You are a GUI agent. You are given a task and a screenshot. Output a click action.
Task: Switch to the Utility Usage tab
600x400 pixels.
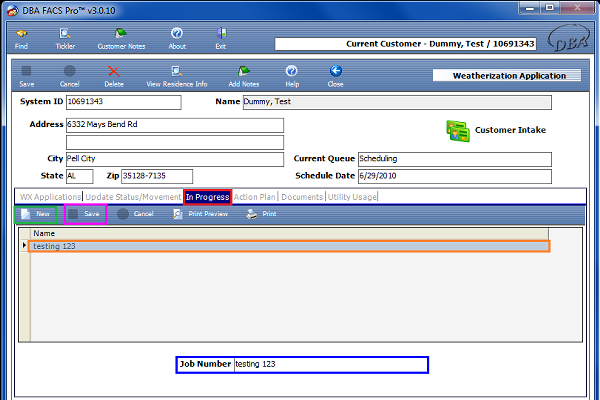coord(352,197)
